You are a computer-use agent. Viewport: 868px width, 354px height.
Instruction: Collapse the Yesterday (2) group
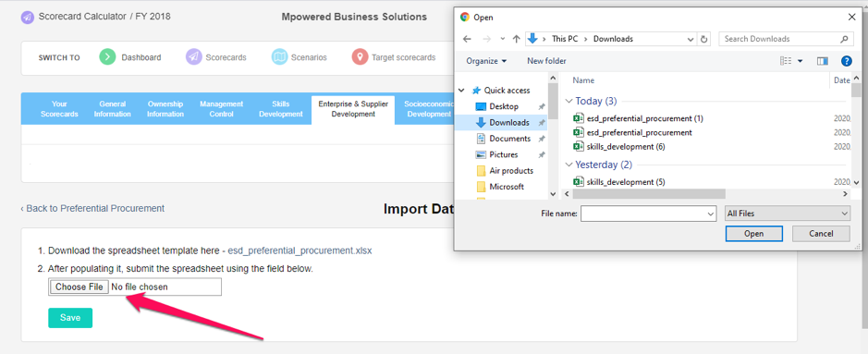[568, 165]
